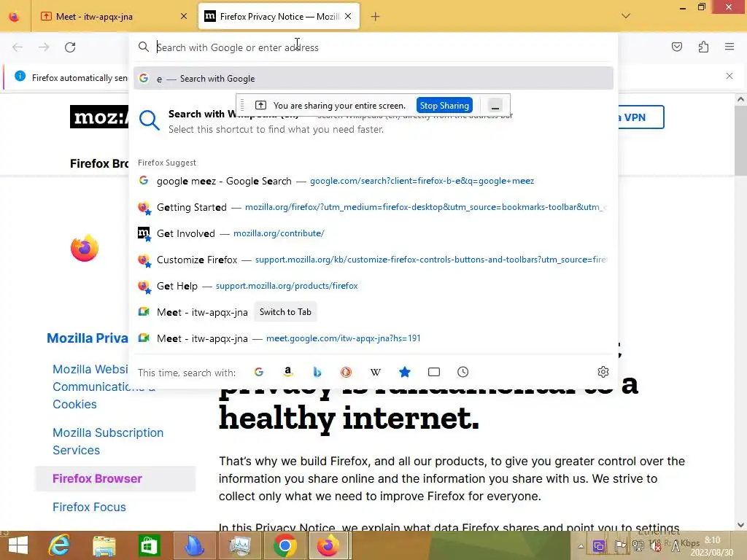Open Firefox application menu
The height and width of the screenshot is (560, 747).
[729, 47]
